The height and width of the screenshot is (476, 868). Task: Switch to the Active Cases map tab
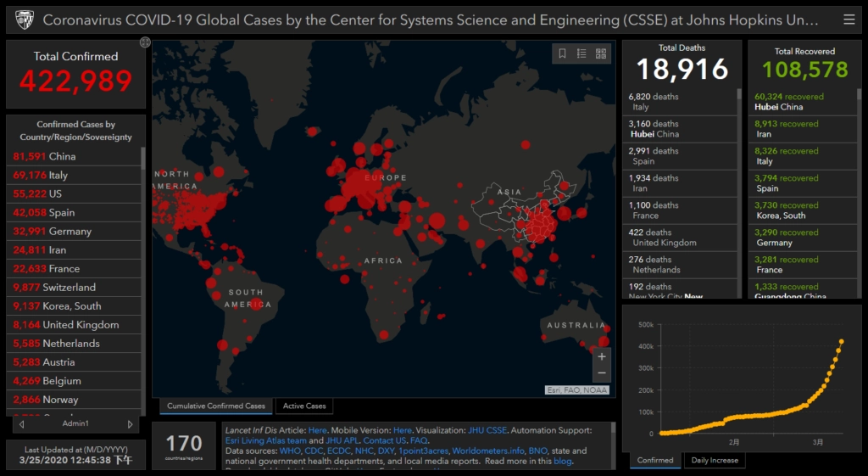pos(304,406)
